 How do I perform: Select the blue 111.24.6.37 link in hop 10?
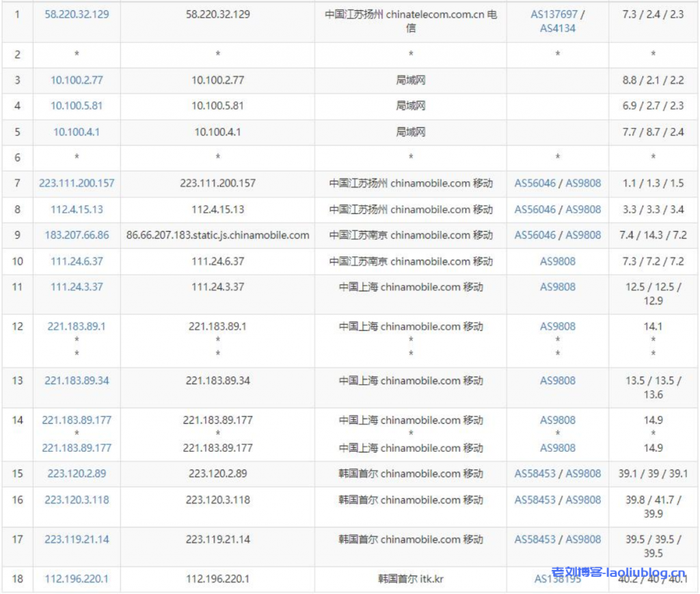[x=77, y=261]
